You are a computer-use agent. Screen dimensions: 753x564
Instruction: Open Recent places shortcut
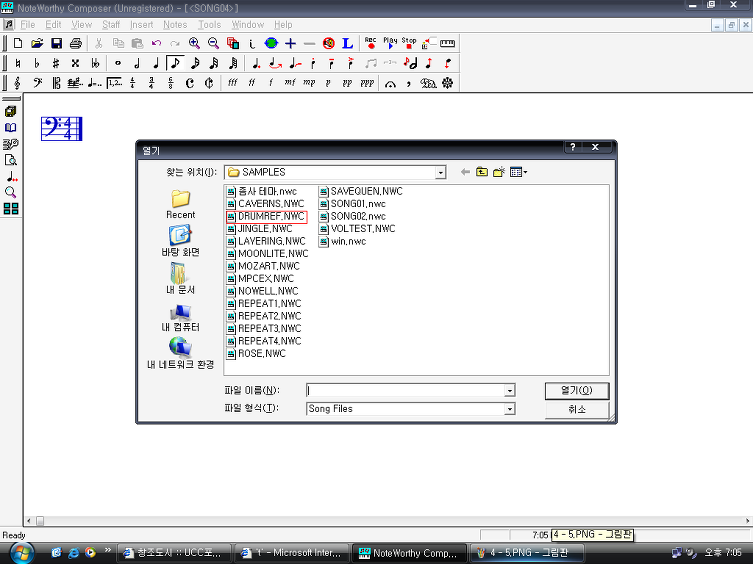point(181,204)
